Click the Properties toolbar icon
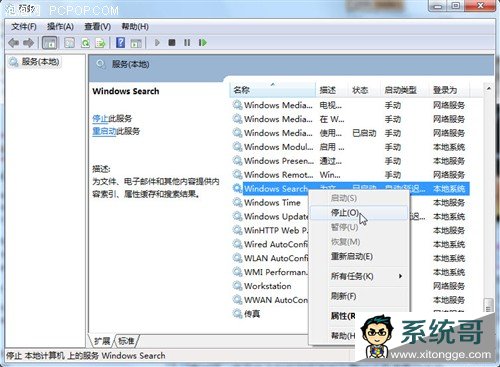This screenshot has width=500, height=367. [69, 43]
